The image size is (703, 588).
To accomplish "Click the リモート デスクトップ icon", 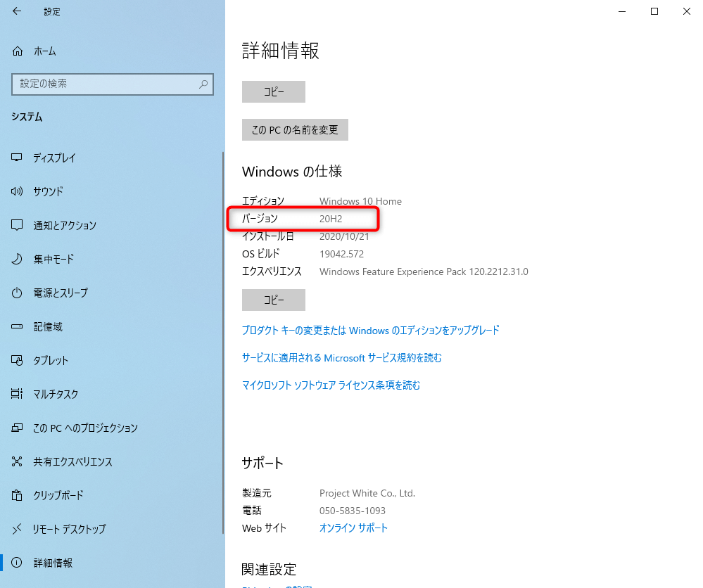I will (17, 529).
